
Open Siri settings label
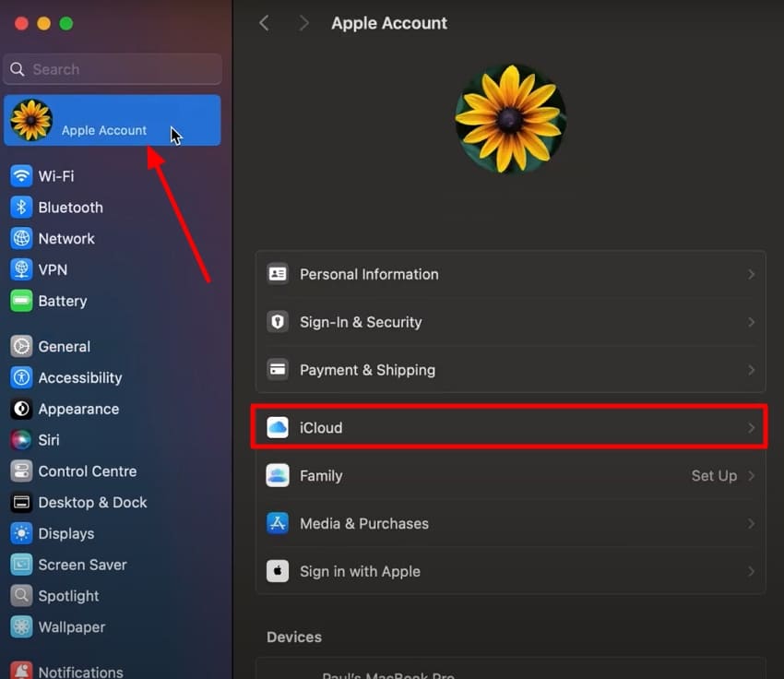pyautogui.click(x=49, y=440)
